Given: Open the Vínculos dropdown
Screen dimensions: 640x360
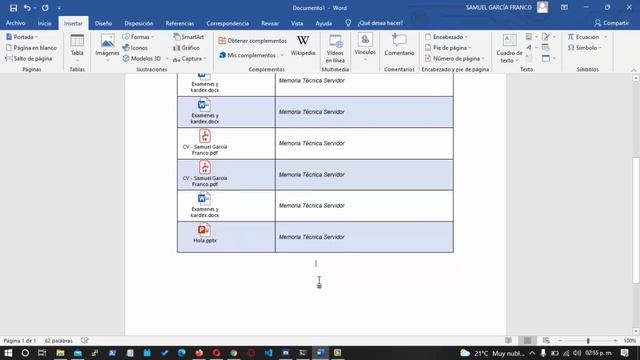Looking at the screenshot, I should tap(365, 47).
